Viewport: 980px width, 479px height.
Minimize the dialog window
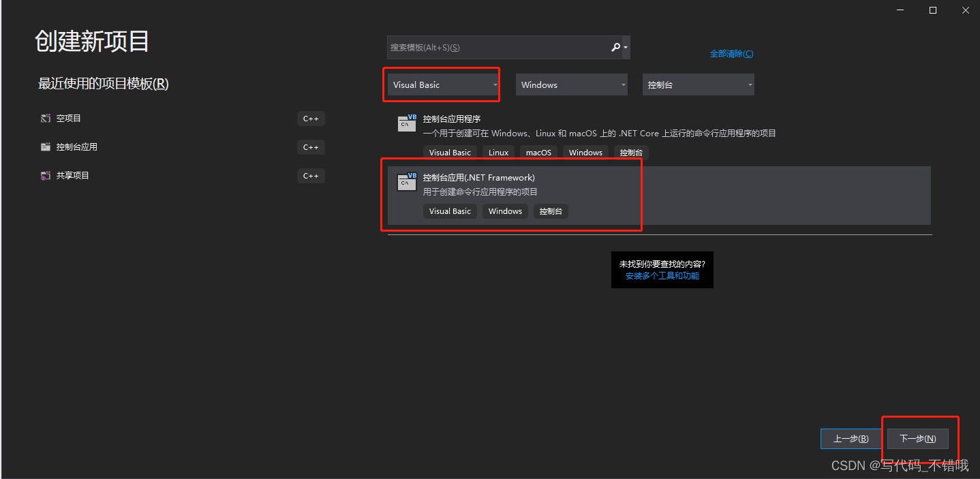click(901, 10)
